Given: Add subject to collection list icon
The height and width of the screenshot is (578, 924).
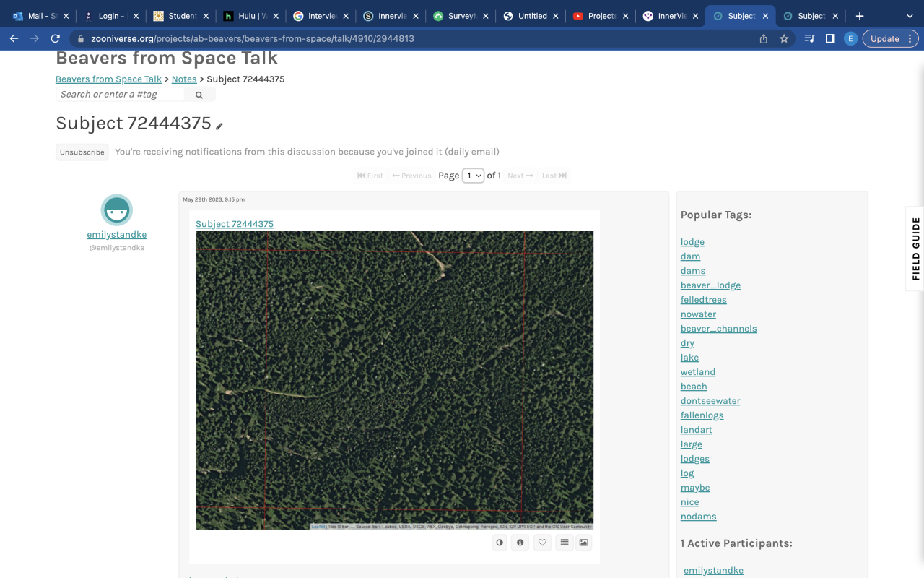Looking at the screenshot, I should 564,543.
